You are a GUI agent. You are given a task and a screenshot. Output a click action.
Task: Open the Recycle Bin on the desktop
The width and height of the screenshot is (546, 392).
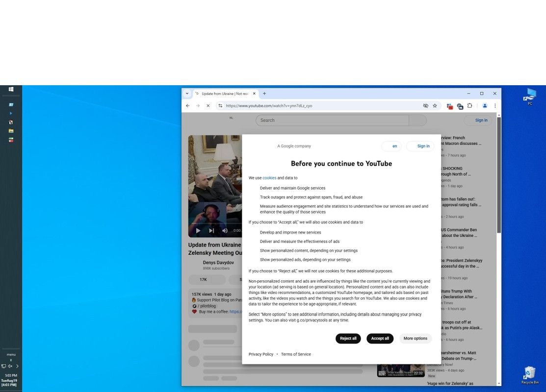pyautogui.click(x=530, y=375)
